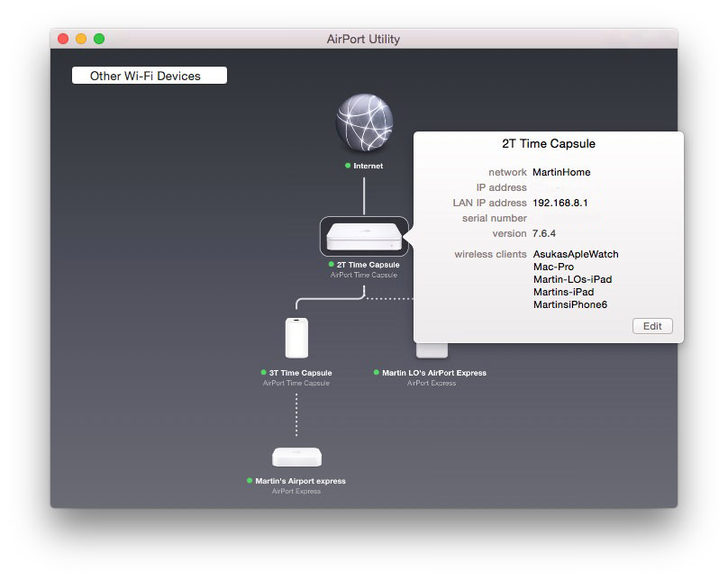Click the 2T Time Capsule label under device
Image resolution: width=728 pixels, height=580 pixels.
point(369,265)
